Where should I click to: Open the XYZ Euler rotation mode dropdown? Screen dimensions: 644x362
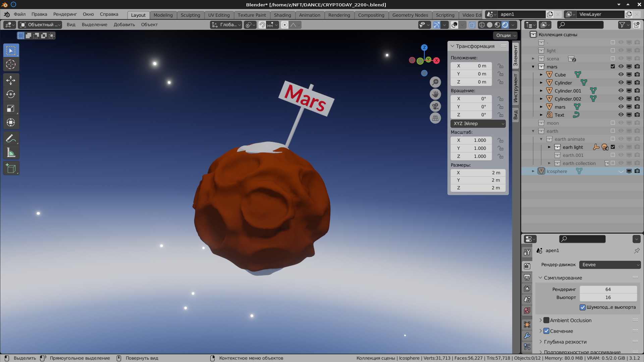coord(478,124)
